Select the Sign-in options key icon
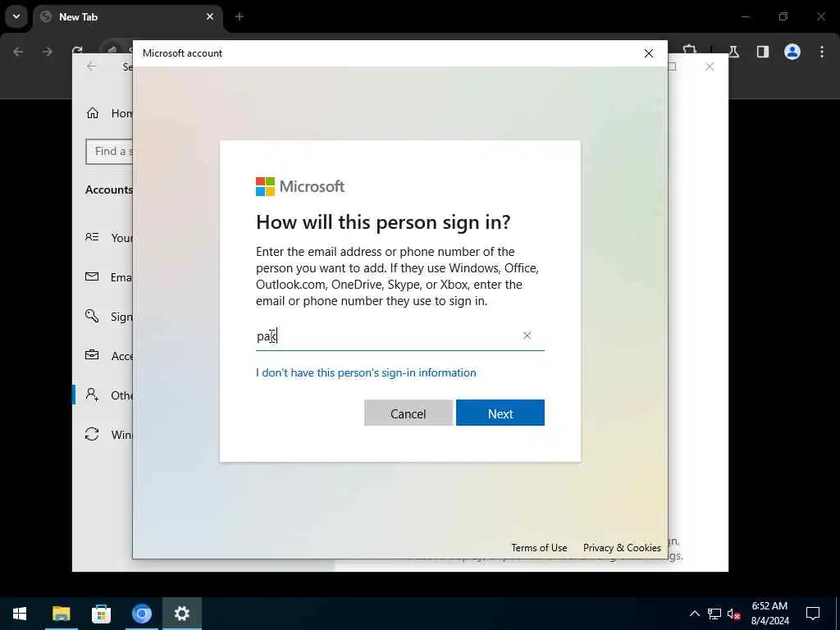The image size is (840, 630). click(x=92, y=316)
